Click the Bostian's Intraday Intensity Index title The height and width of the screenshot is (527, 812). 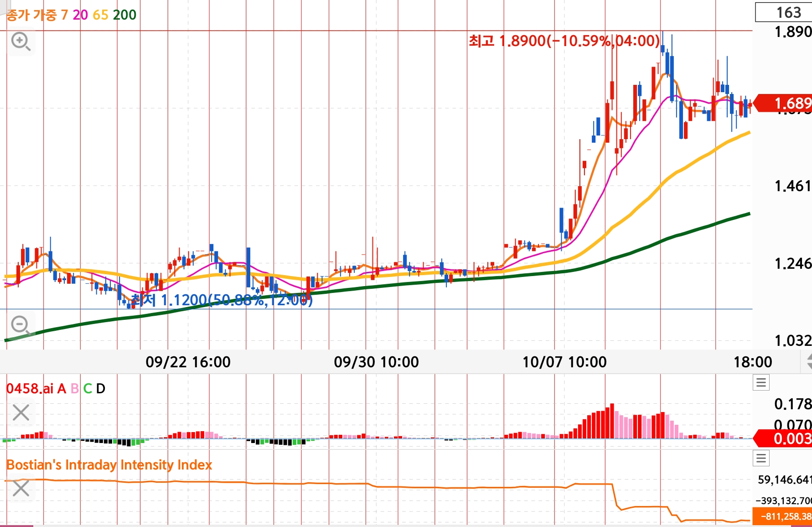(x=109, y=465)
